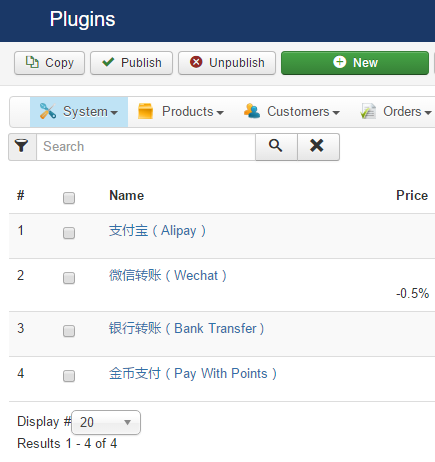Check the Alipay row checkbox
Viewport: 435px width, 462px height.
coord(69,233)
